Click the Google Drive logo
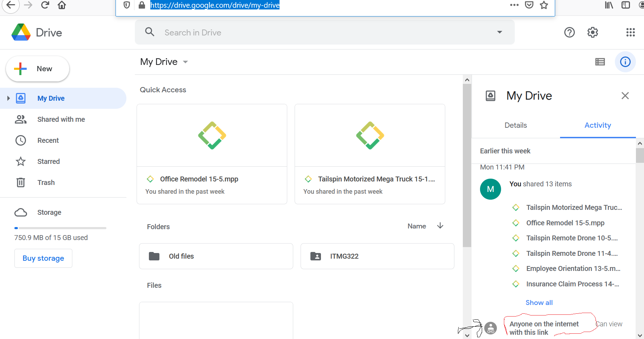This screenshot has width=644, height=339. (21, 32)
